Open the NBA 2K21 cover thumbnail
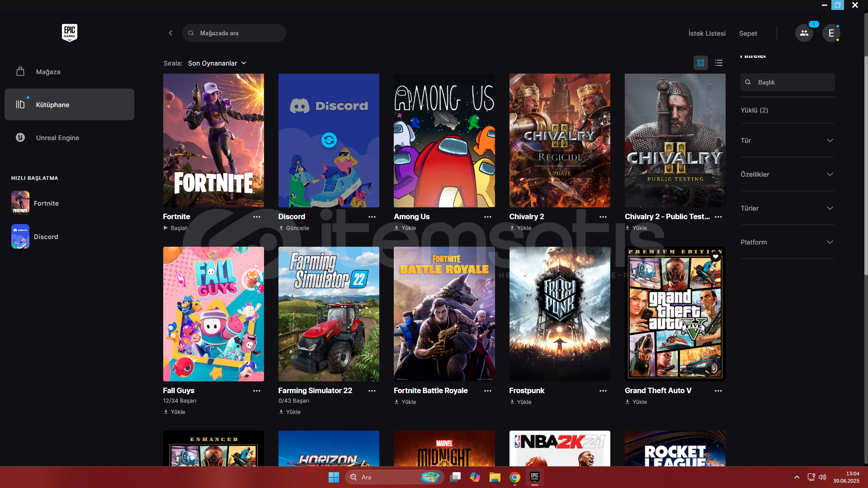This screenshot has width=868, height=488. coord(560,448)
